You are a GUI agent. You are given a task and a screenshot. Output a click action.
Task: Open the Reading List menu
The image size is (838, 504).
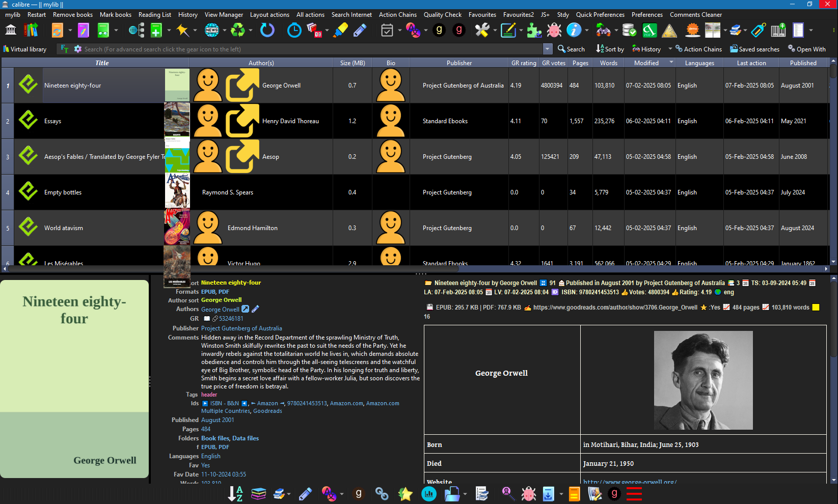(155, 15)
